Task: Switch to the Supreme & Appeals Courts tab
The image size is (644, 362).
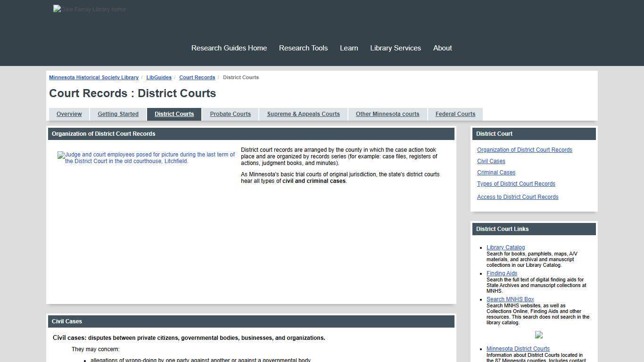Action: tap(303, 114)
